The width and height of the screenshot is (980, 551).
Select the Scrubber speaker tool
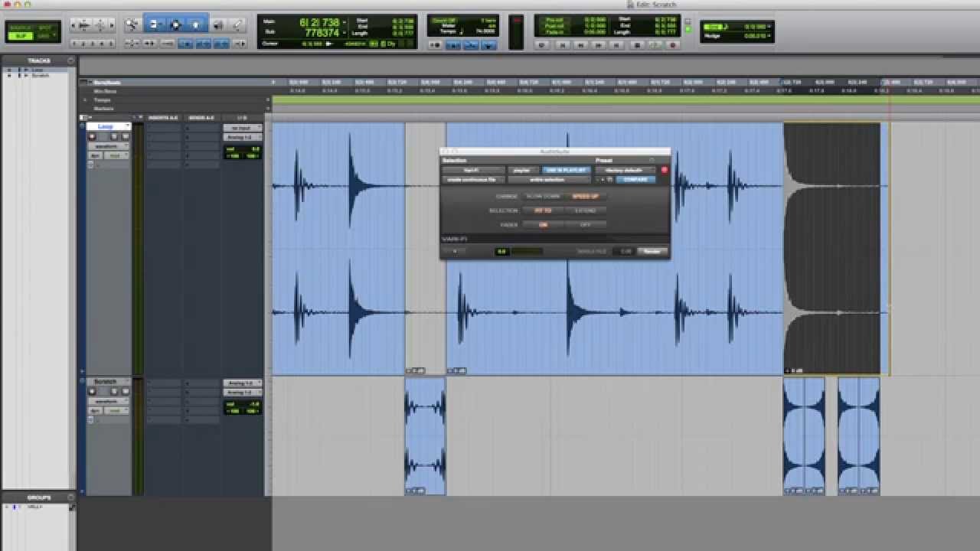click(x=218, y=24)
